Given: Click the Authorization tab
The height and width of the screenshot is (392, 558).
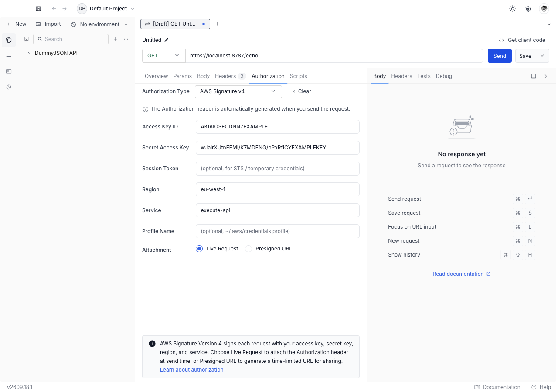Looking at the screenshot, I should point(268,76).
